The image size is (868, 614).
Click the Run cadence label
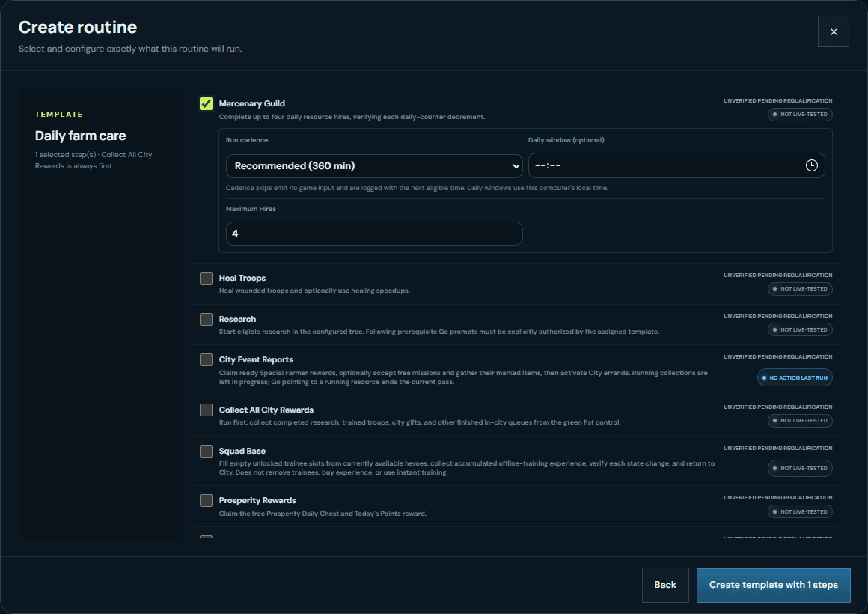247,140
